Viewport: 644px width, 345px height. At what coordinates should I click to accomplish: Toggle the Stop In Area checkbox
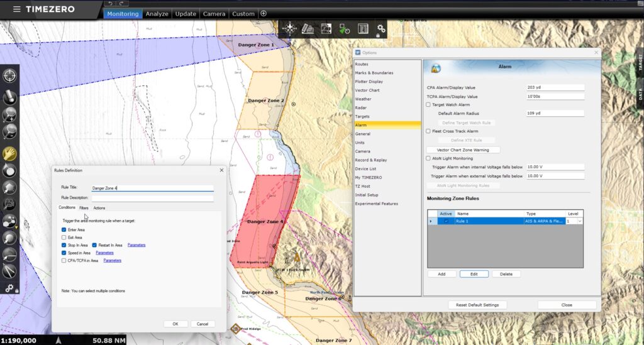pyautogui.click(x=64, y=245)
